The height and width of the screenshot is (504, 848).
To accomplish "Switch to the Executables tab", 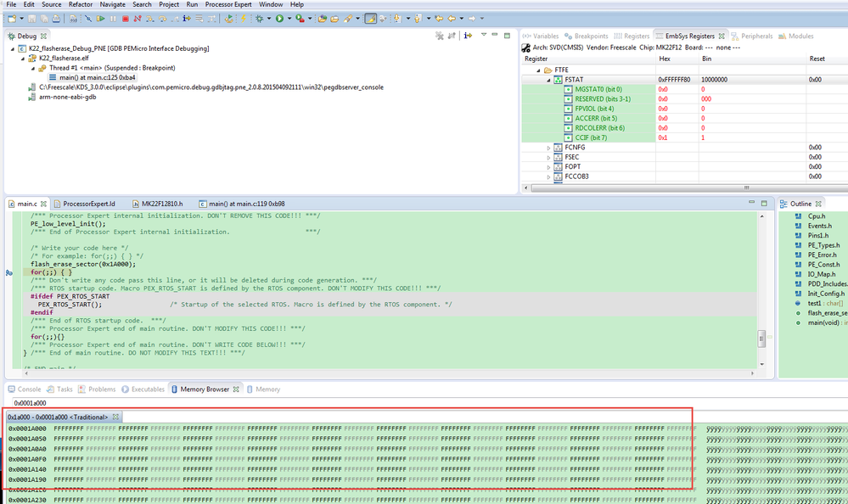I will pos(143,389).
